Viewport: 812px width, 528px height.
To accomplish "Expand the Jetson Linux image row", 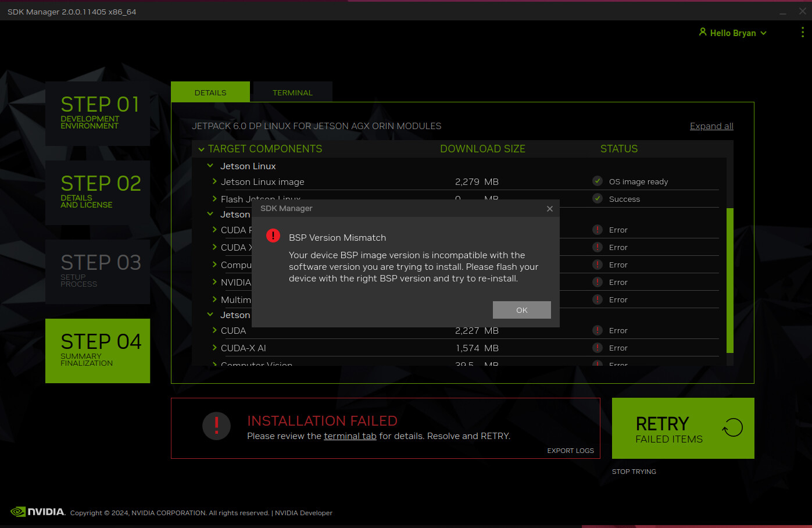I will point(214,181).
